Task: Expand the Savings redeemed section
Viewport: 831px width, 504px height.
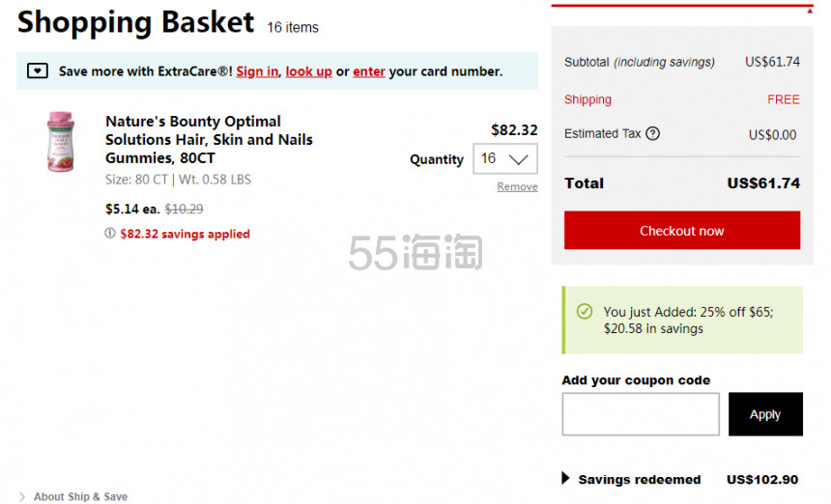Action: 565,479
